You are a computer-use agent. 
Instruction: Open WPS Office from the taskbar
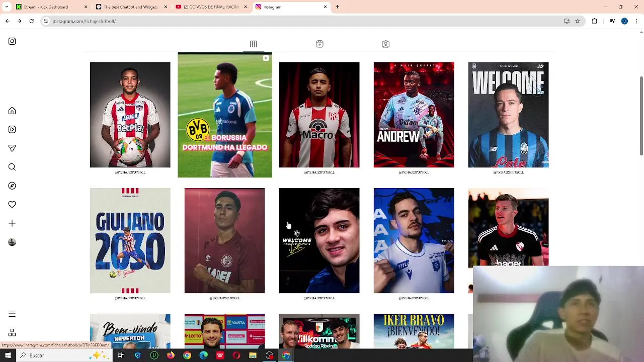pyautogui.click(x=220, y=355)
